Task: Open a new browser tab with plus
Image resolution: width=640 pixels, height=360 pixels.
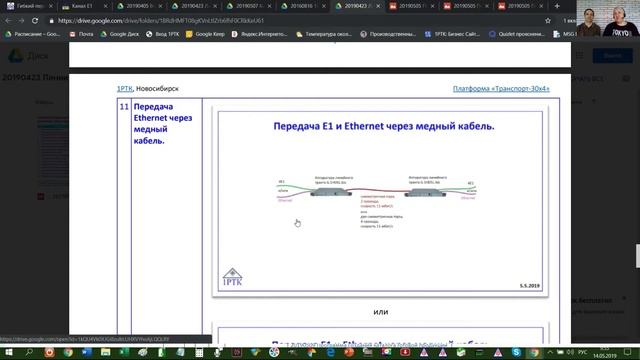Action: (557, 6)
